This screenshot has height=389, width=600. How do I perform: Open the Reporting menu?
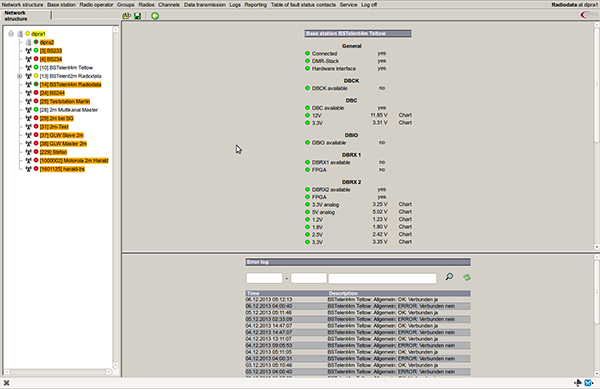255,5
